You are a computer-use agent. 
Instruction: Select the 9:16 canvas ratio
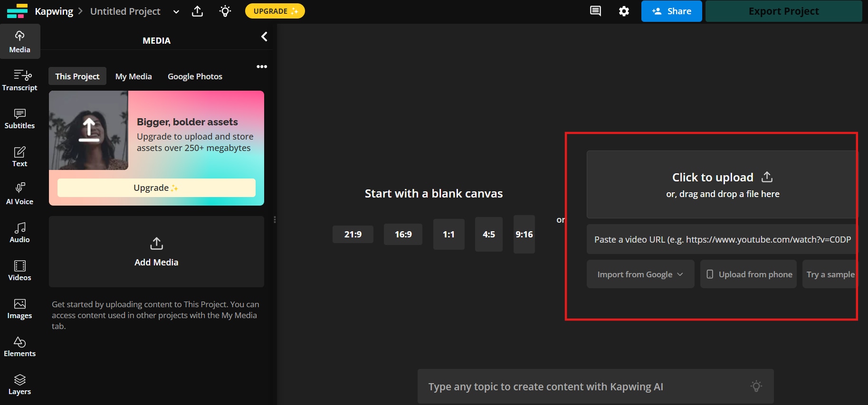(x=524, y=234)
